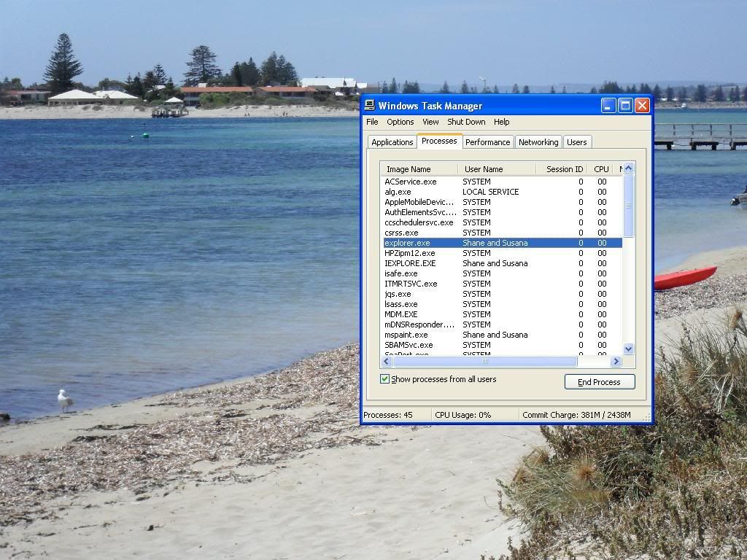
Task: Select the mspaint.exe process
Action: tap(502, 335)
